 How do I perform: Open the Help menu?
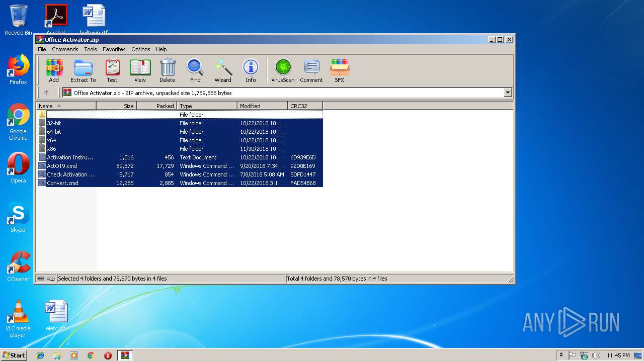(161, 49)
